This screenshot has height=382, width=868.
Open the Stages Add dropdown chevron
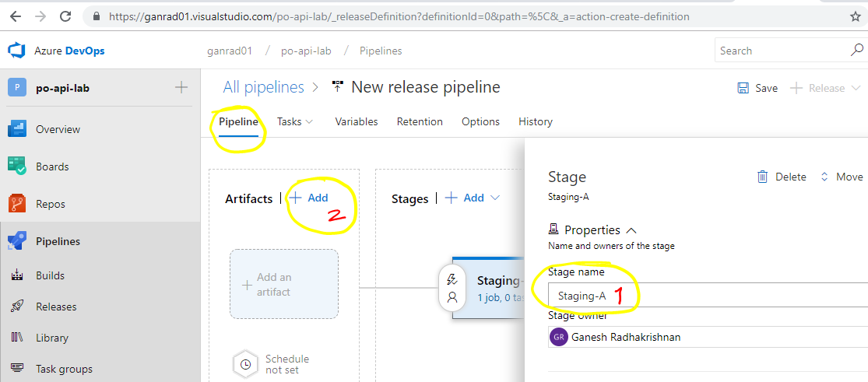click(495, 198)
